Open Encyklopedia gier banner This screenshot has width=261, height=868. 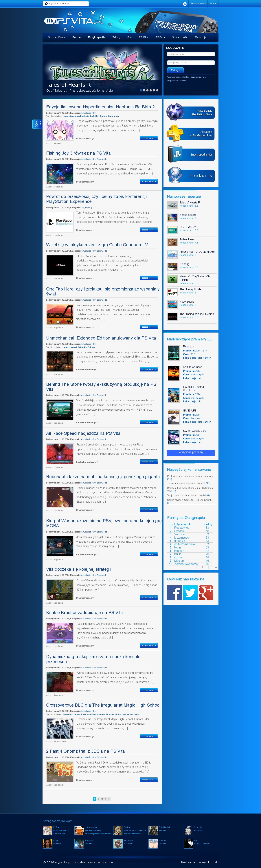[x=191, y=154]
